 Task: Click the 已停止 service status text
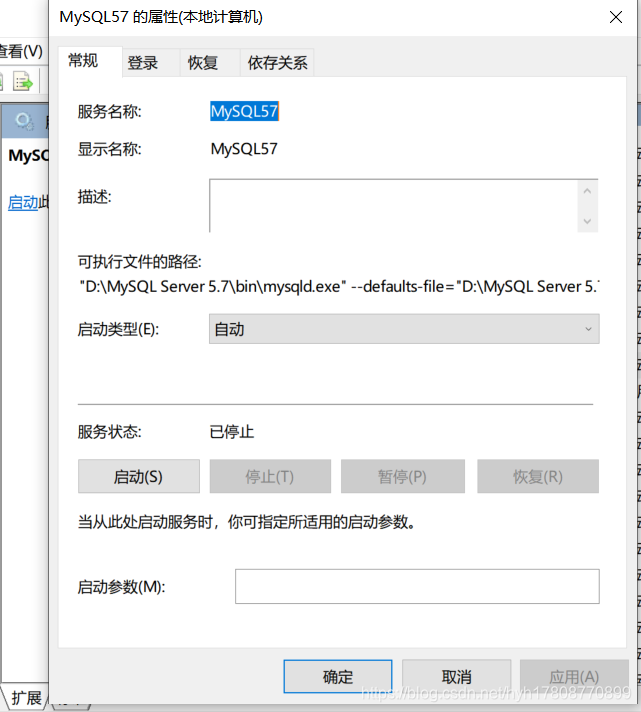click(232, 431)
